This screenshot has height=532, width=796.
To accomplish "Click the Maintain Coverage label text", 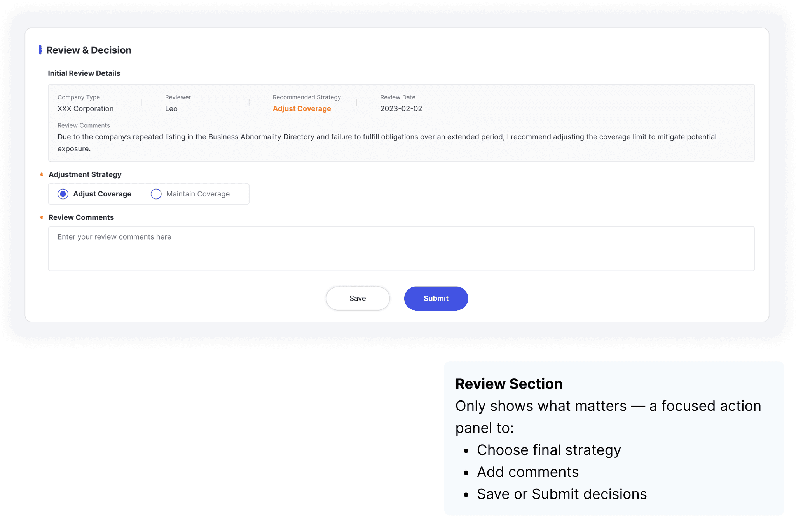I will coord(198,194).
